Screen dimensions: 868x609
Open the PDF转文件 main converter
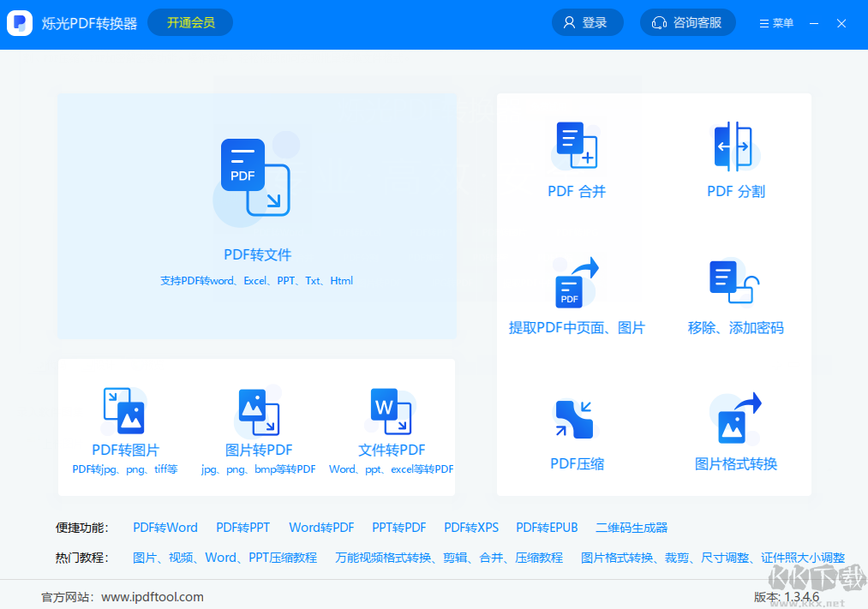[255, 216]
